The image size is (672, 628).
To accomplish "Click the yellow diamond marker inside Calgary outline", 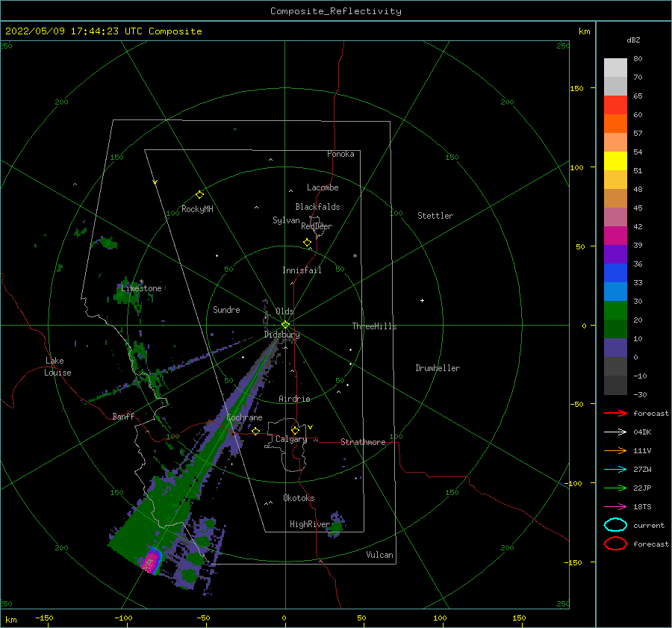I will 295,430.
